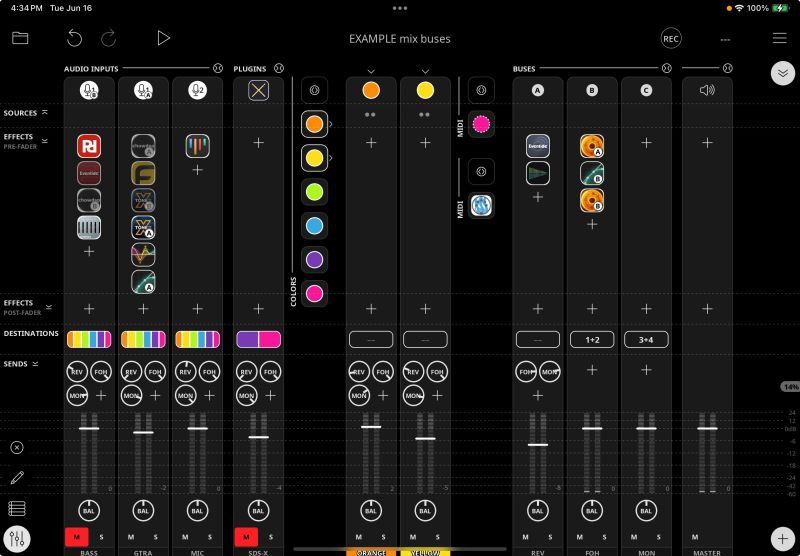Viewport: 800px width, 556px height.
Task: Unmute the SDS-X channel
Action: [x=246, y=537]
